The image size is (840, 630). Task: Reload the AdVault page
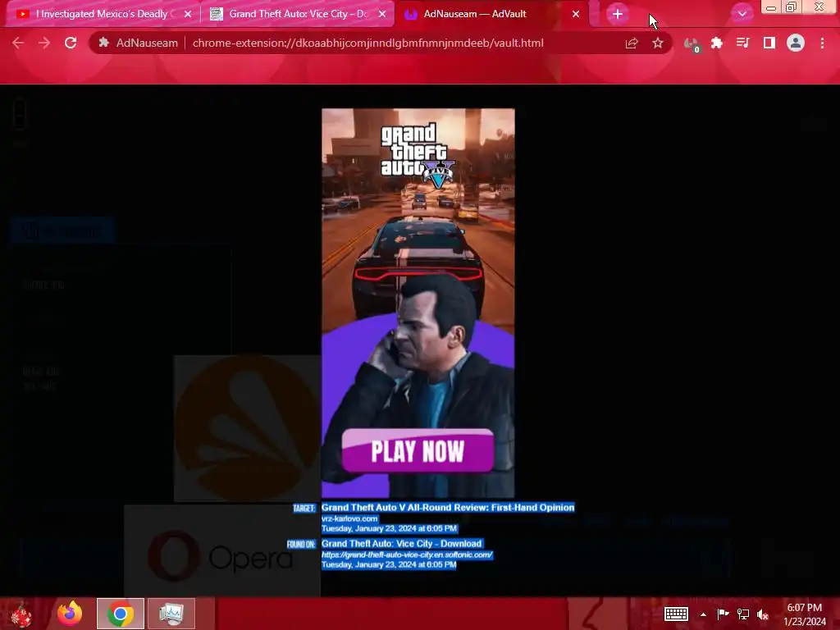coord(71,43)
